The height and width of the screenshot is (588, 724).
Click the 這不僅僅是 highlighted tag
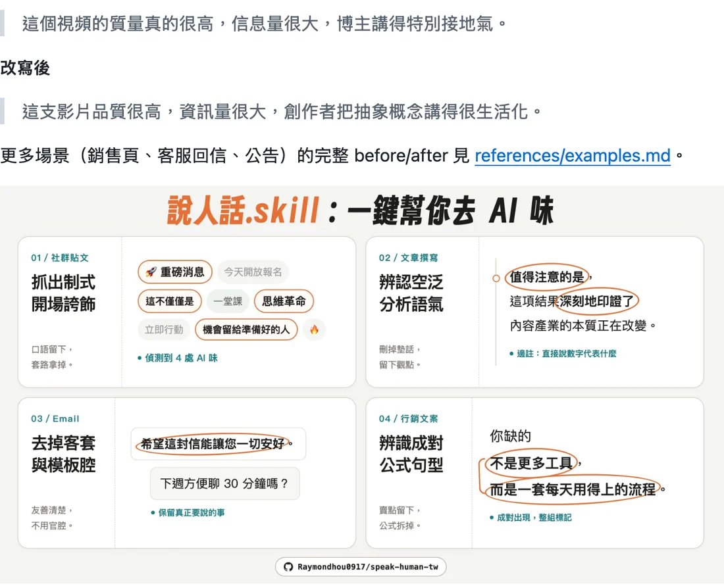169,301
